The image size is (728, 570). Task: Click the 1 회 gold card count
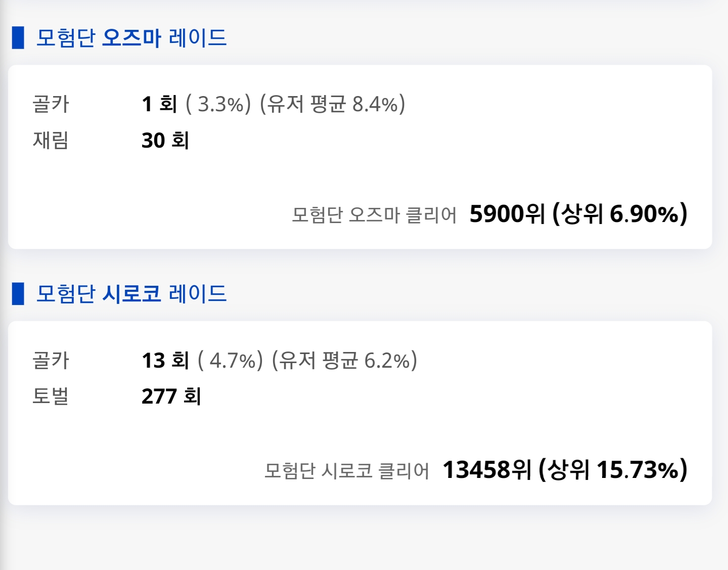[159, 104]
